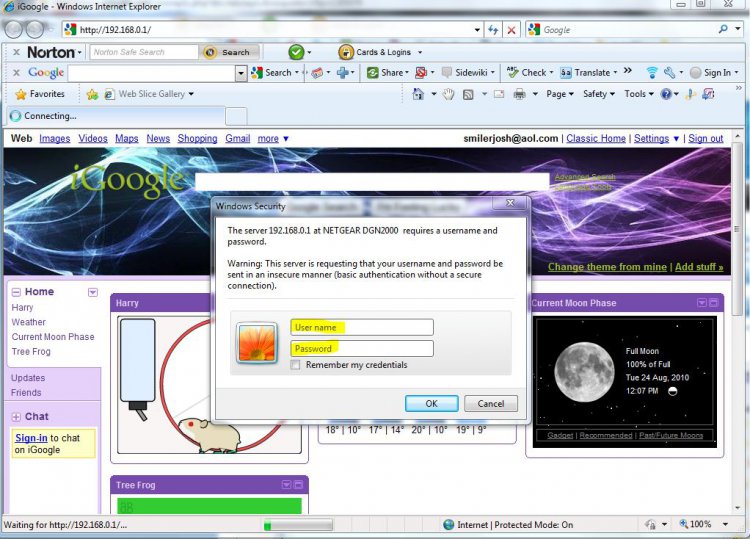Click the spell Check icon in Google Toolbar
Viewport: 750px width, 539px height.
512,73
